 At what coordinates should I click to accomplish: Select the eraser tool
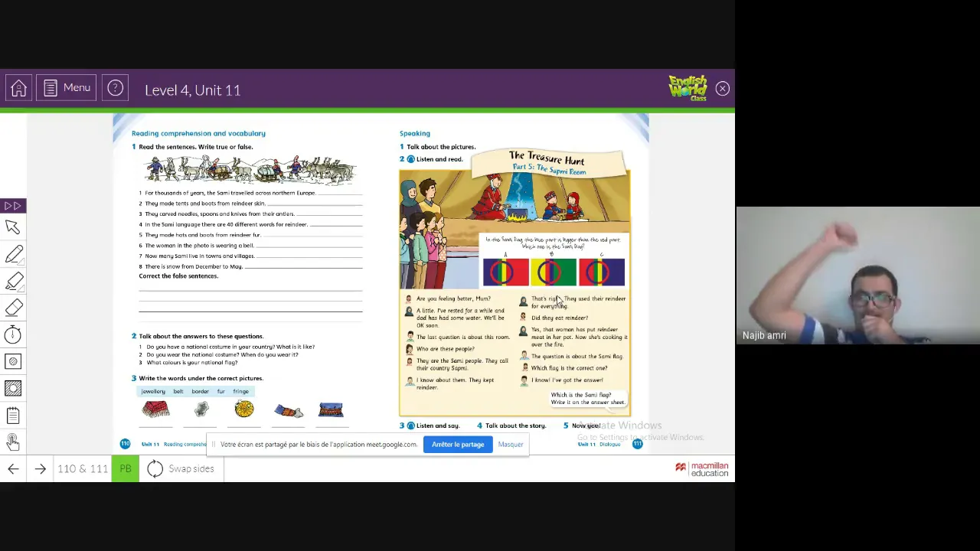pos(13,308)
